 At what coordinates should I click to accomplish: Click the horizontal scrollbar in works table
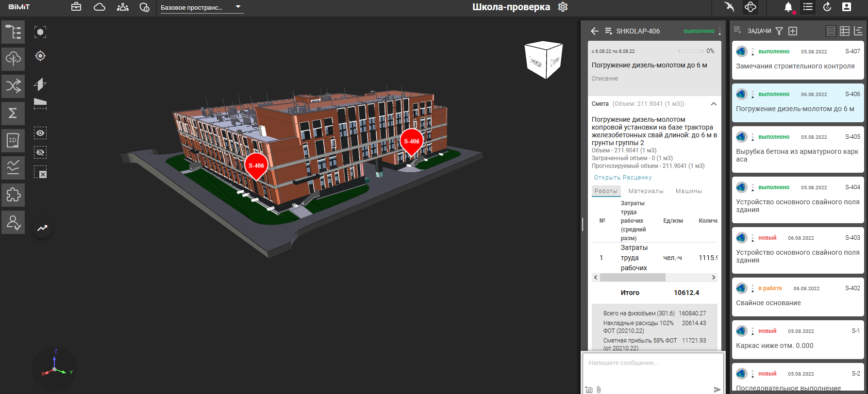coord(632,278)
